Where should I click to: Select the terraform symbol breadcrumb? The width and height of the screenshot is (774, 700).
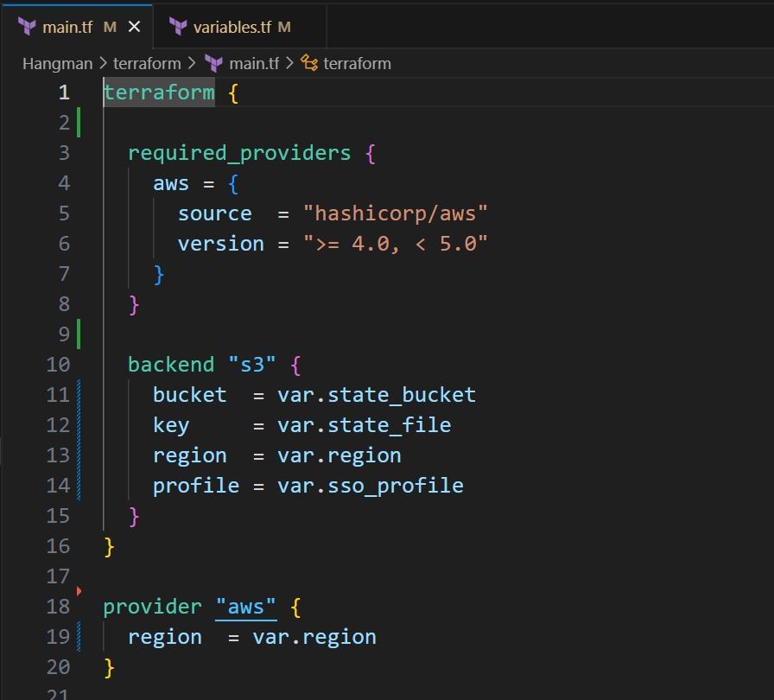tap(357, 64)
